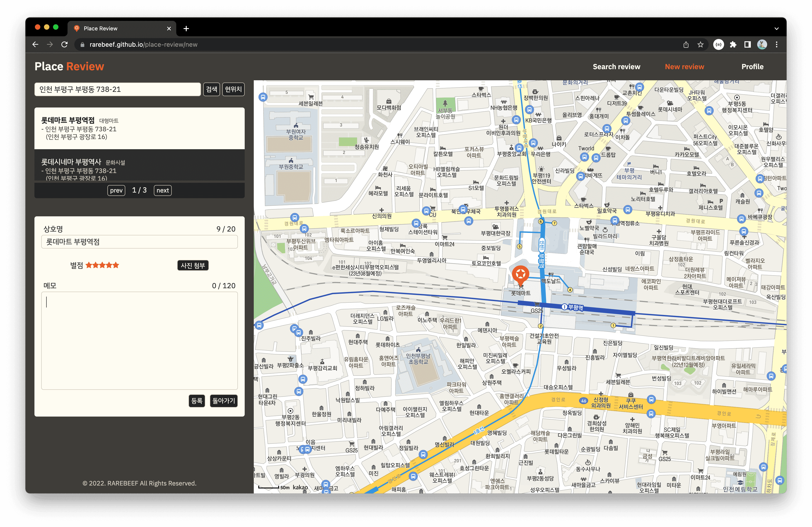Viewport: 812px width, 527px height.
Task: Toggle the browser side panel icon
Action: [747, 44]
